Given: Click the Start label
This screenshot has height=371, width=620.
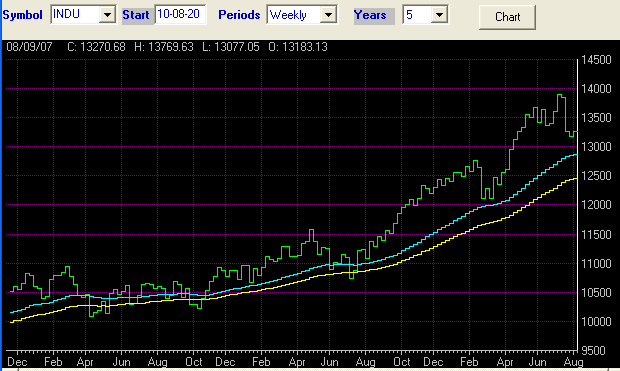Looking at the screenshot, I should 136,15.
